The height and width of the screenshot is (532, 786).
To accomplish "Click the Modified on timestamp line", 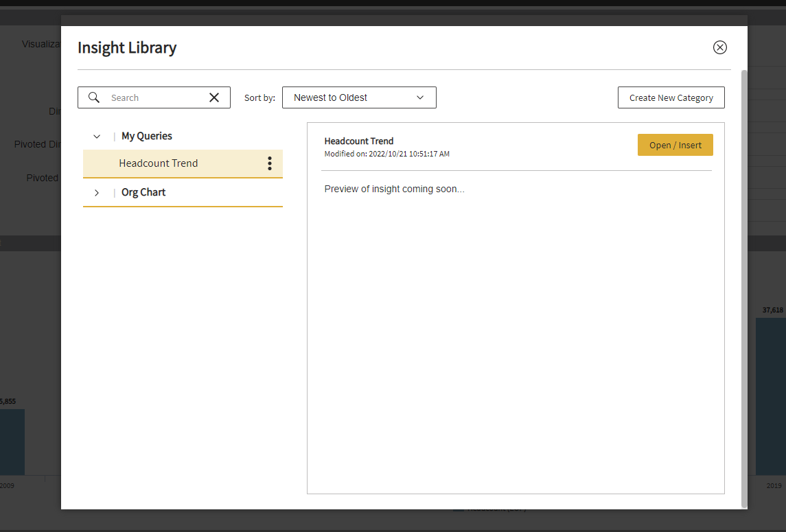I will coord(386,154).
